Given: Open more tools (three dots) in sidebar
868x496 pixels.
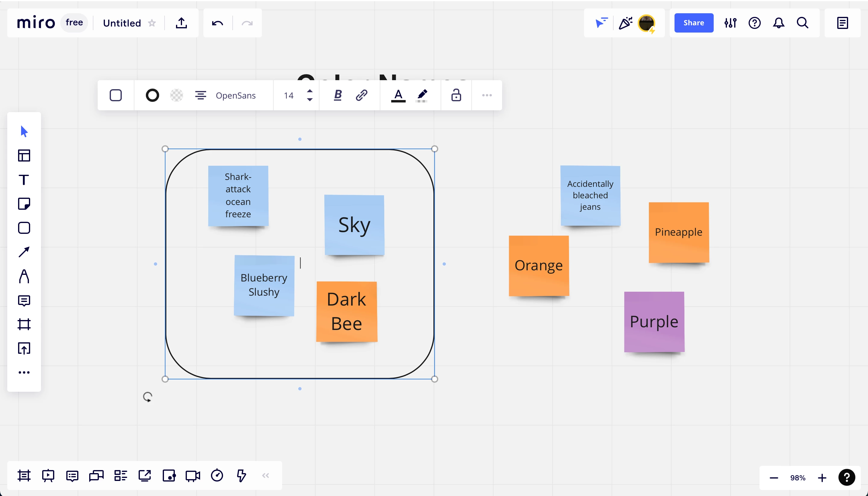Looking at the screenshot, I should [x=24, y=372].
